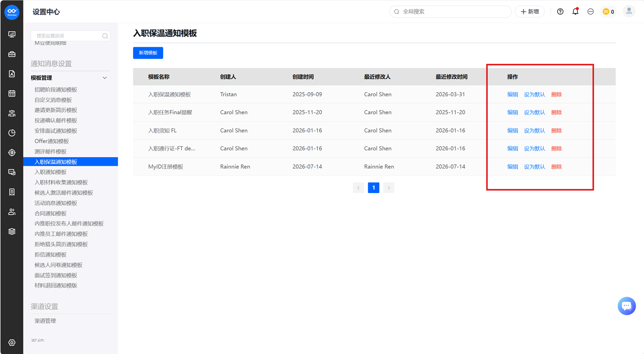Click the M coin balance icon
Screen dimensions: 644x354
[x=608, y=12]
